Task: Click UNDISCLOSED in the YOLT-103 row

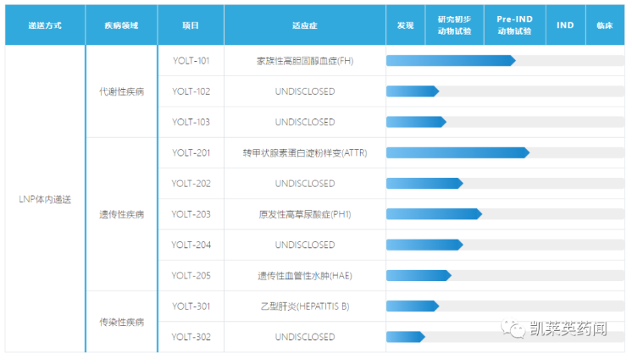Action: pos(305,122)
